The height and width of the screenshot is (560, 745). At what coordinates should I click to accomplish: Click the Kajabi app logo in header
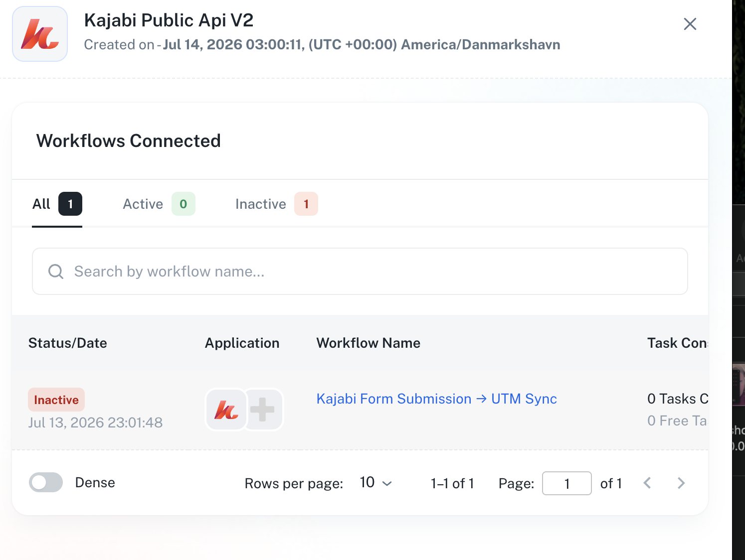pos(40,34)
